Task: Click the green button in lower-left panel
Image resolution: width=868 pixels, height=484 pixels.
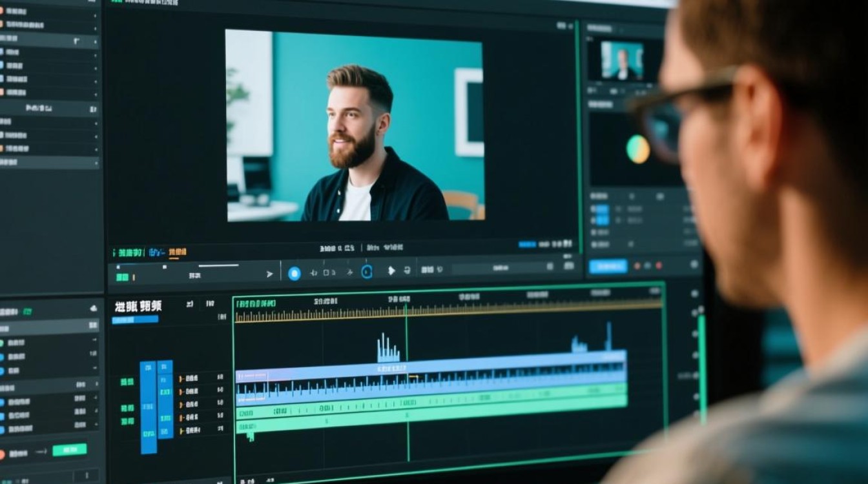Action: click(x=69, y=450)
